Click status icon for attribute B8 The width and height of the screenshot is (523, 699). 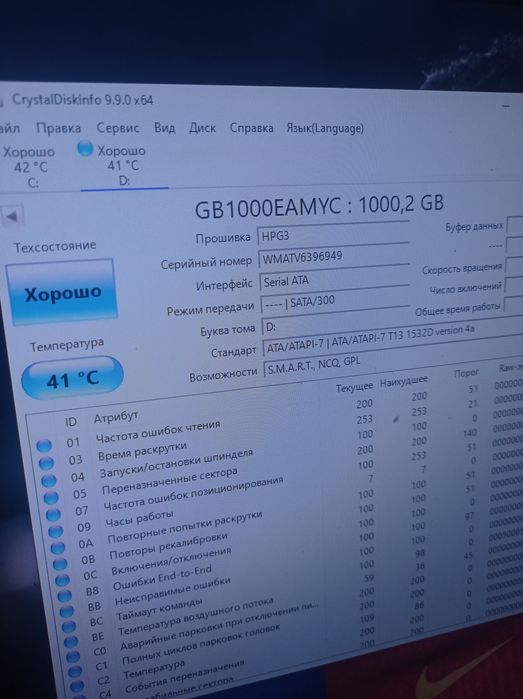64,596
